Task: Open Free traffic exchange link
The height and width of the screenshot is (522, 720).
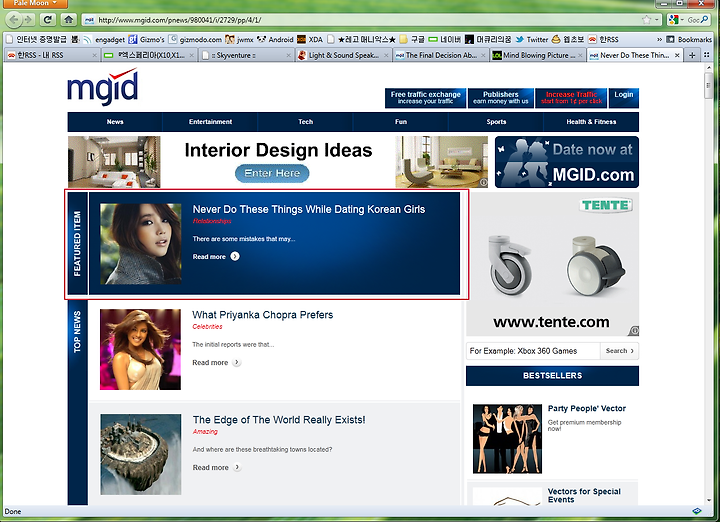Action: point(425,97)
